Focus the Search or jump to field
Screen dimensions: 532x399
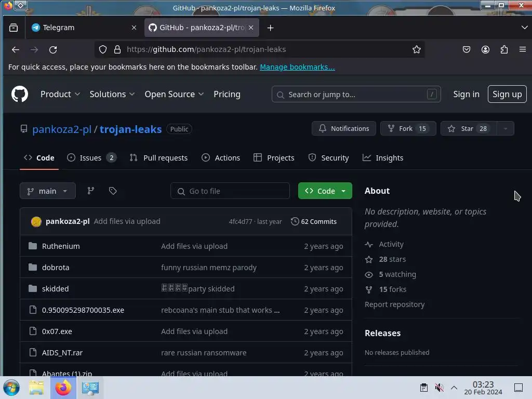pos(356,95)
